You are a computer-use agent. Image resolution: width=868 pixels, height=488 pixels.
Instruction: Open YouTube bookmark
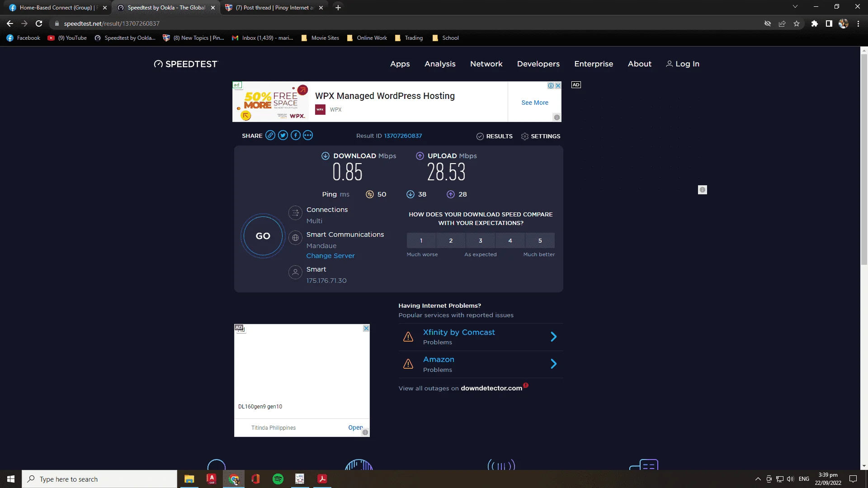click(x=67, y=38)
